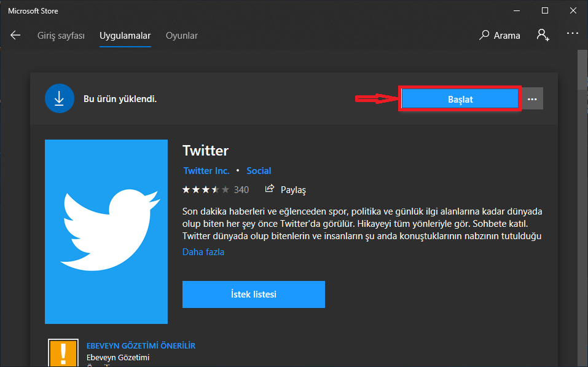The height and width of the screenshot is (367, 588).
Task: Click the star rating icons
Action: pyautogui.click(x=205, y=189)
